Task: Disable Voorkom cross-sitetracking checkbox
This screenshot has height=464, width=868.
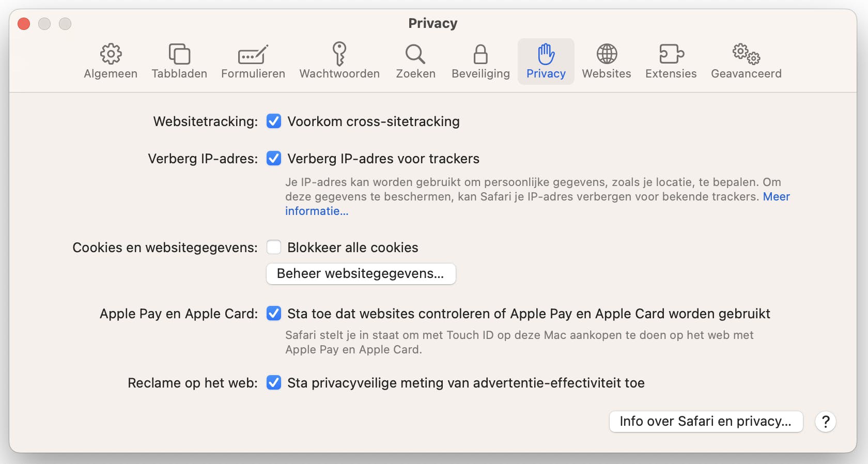Action: (274, 121)
